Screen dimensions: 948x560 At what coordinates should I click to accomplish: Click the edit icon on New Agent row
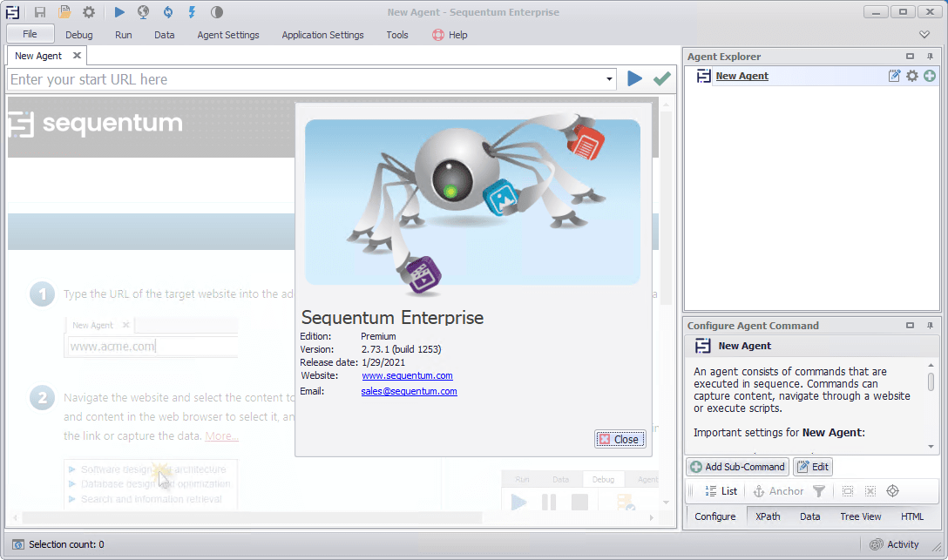coord(894,76)
